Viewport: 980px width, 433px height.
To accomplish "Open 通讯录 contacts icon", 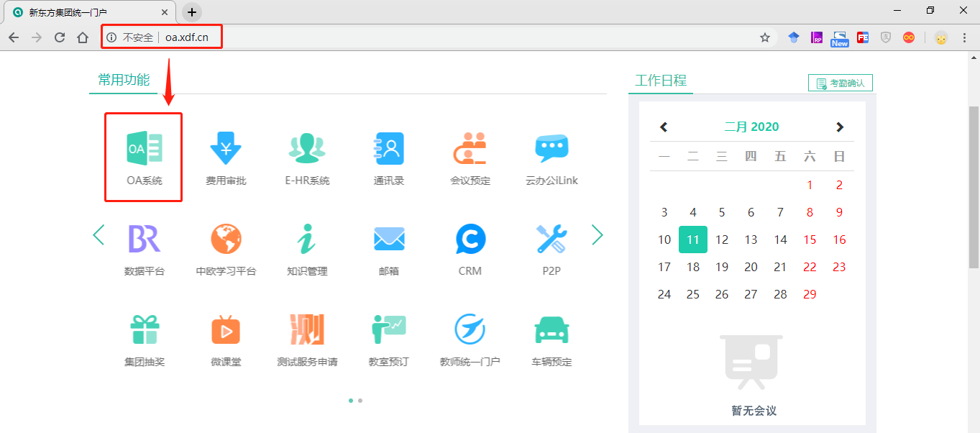I will [x=389, y=149].
